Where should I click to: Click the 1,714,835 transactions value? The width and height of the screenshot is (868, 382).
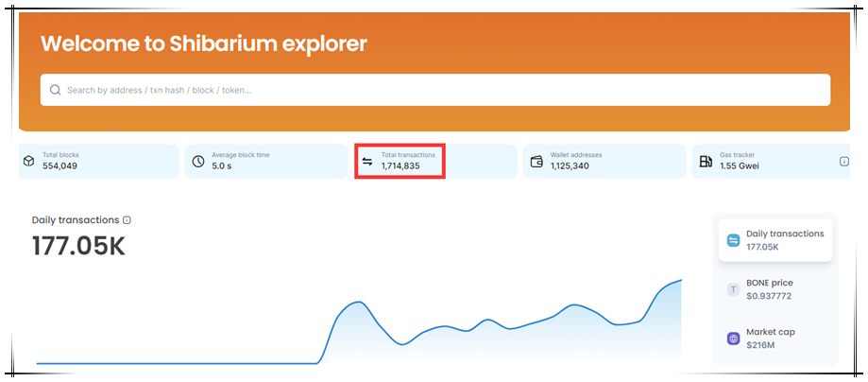click(x=400, y=165)
